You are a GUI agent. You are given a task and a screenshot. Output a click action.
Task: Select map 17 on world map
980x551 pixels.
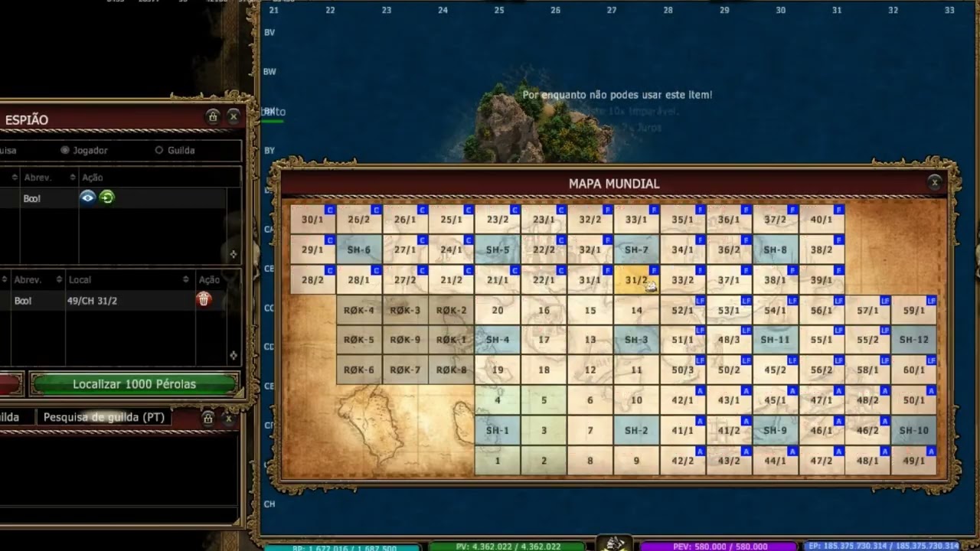click(544, 340)
